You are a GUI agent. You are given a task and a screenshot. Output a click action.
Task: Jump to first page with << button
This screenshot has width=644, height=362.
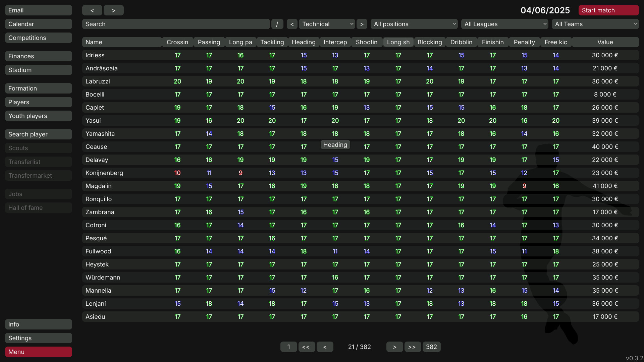click(306, 347)
